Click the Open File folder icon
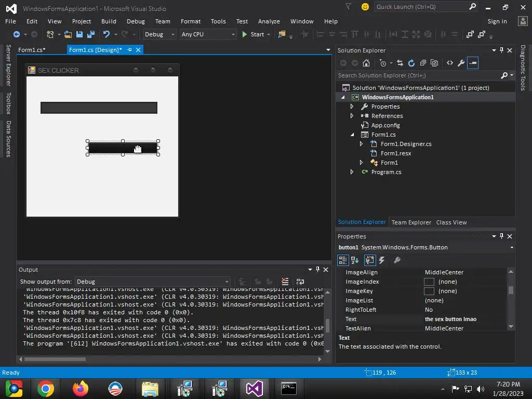 [x=68, y=34]
